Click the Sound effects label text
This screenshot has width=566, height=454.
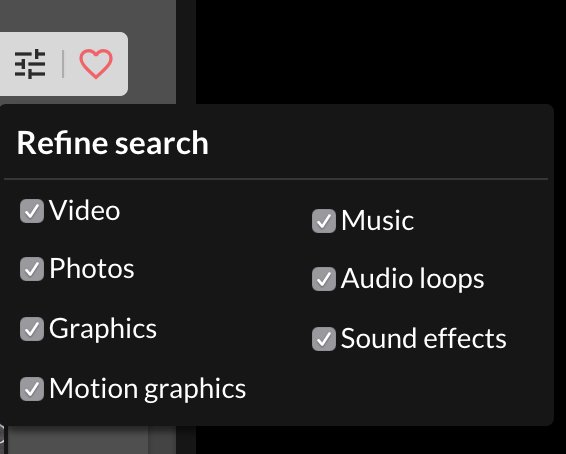point(424,339)
